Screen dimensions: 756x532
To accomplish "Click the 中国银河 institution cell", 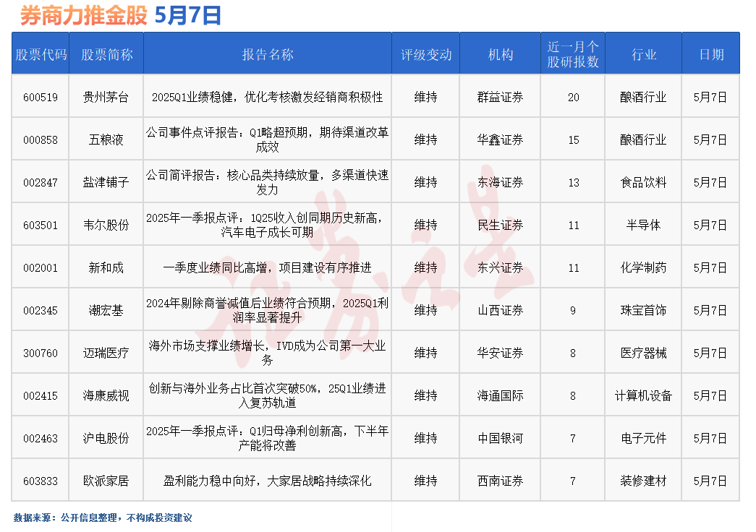I will click(x=501, y=439).
